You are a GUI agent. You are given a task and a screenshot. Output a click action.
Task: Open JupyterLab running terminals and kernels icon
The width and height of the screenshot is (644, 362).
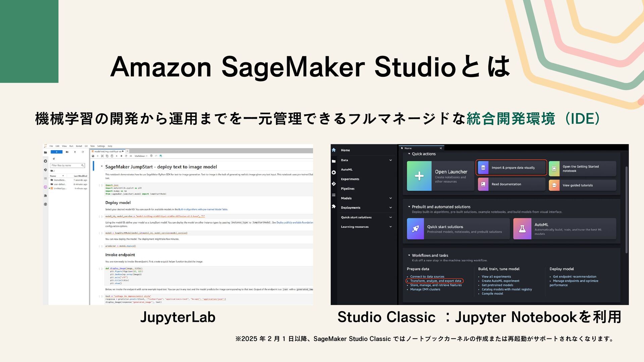coord(45,161)
